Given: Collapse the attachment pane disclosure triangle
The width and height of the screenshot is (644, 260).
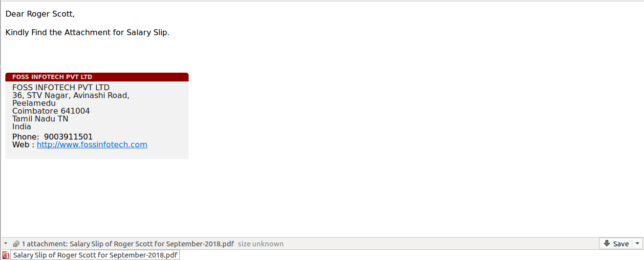Looking at the screenshot, I should pyautogui.click(x=5, y=243).
